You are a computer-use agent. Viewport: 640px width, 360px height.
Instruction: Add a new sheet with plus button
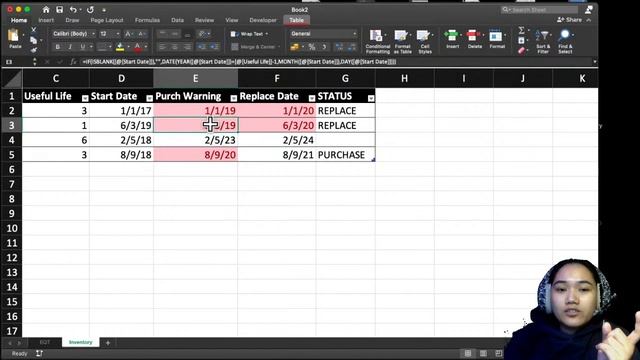click(108, 343)
